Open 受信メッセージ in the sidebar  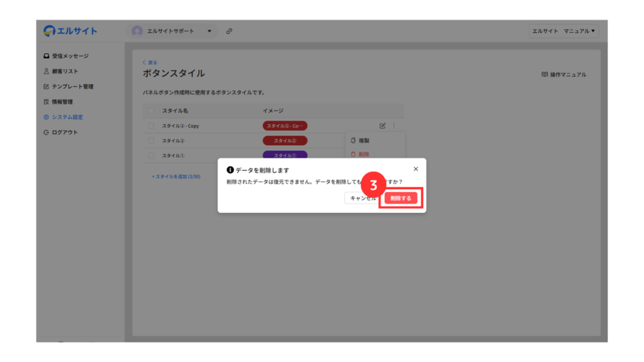pos(70,56)
